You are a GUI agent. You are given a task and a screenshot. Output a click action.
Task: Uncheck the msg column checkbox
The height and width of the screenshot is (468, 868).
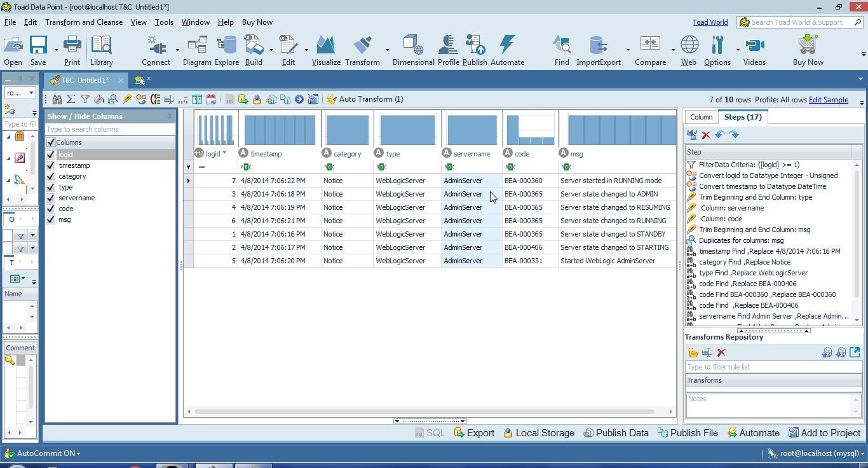tap(51, 219)
